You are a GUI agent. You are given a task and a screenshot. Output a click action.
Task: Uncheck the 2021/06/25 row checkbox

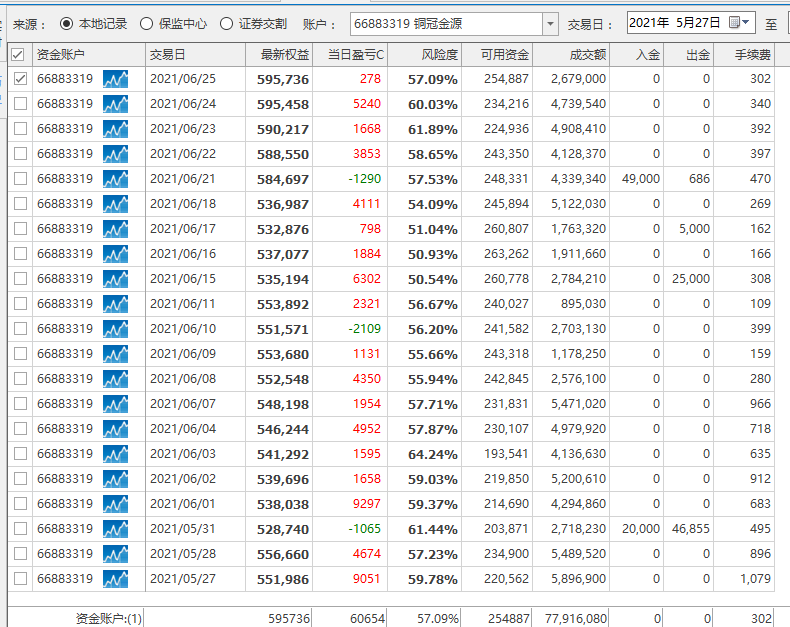click(20, 79)
